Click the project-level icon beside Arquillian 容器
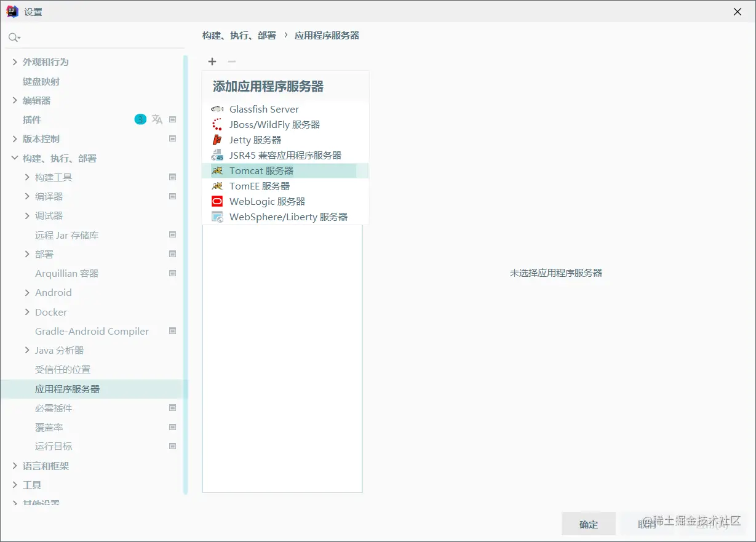Viewport: 756px width, 542px height. 173,273
